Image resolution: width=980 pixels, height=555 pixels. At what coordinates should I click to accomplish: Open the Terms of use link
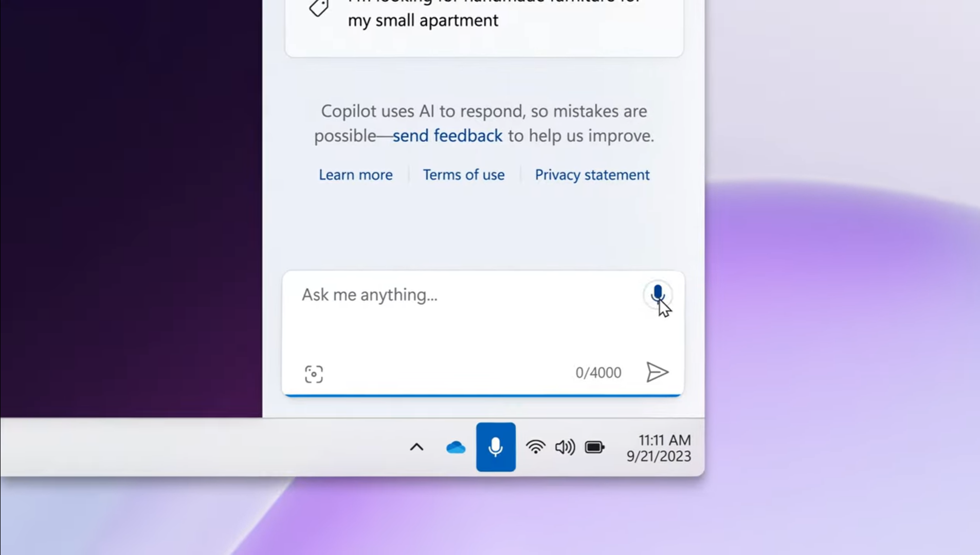coord(464,175)
